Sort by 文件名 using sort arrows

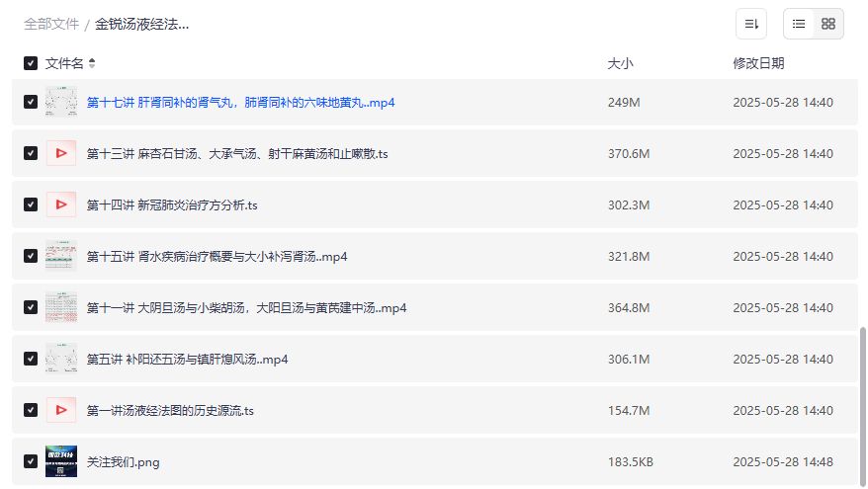click(92, 63)
